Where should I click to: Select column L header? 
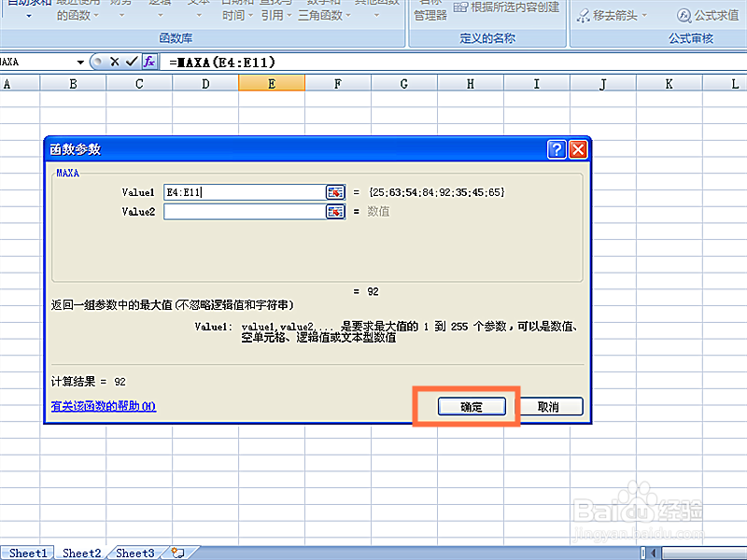pyautogui.click(x=726, y=84)
